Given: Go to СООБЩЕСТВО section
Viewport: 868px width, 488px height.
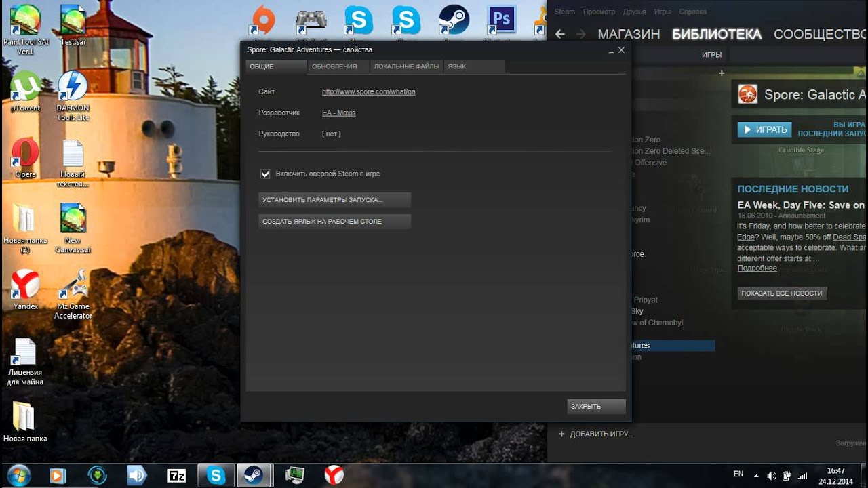Looking at the screenshot, I should click(821, 34).
